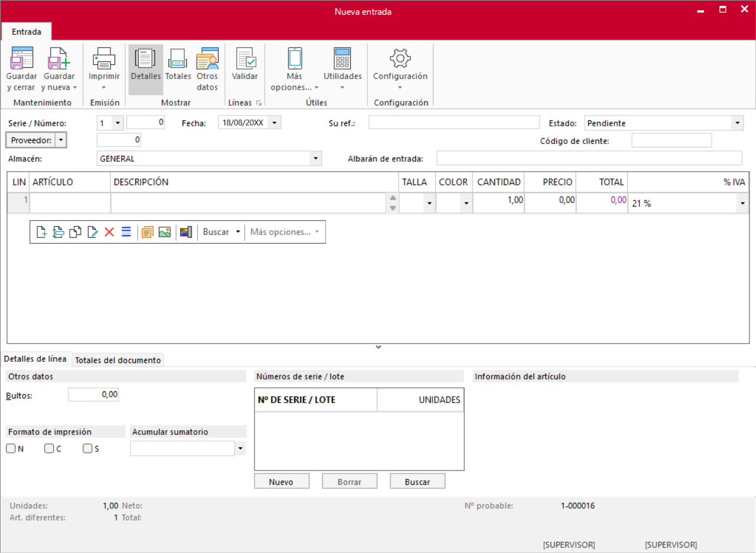Click Líneas group dialog launcher
The height and width of the screenshot is (553, 756).
[x=258, y=103]
